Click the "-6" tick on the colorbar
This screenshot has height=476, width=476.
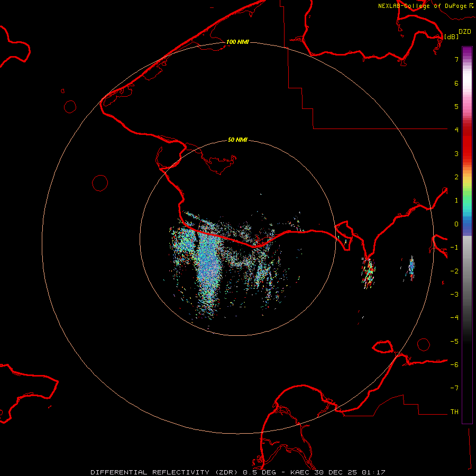[x=454, y=365]
